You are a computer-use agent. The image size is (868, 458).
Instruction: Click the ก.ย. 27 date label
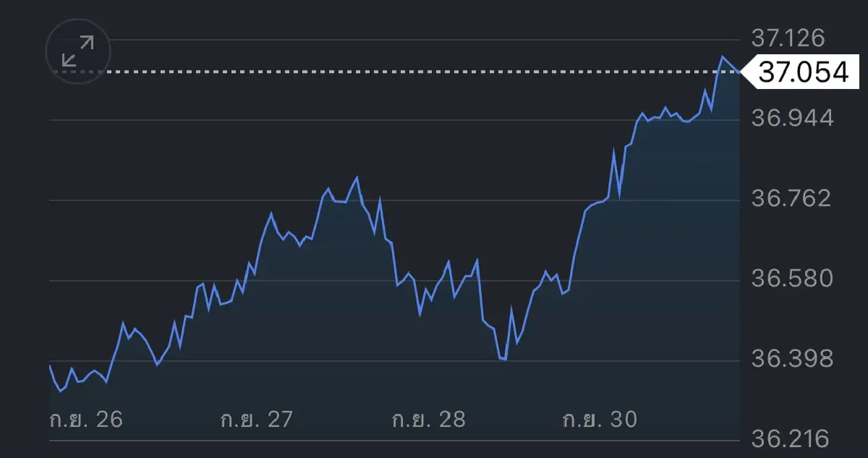(256, 419)
